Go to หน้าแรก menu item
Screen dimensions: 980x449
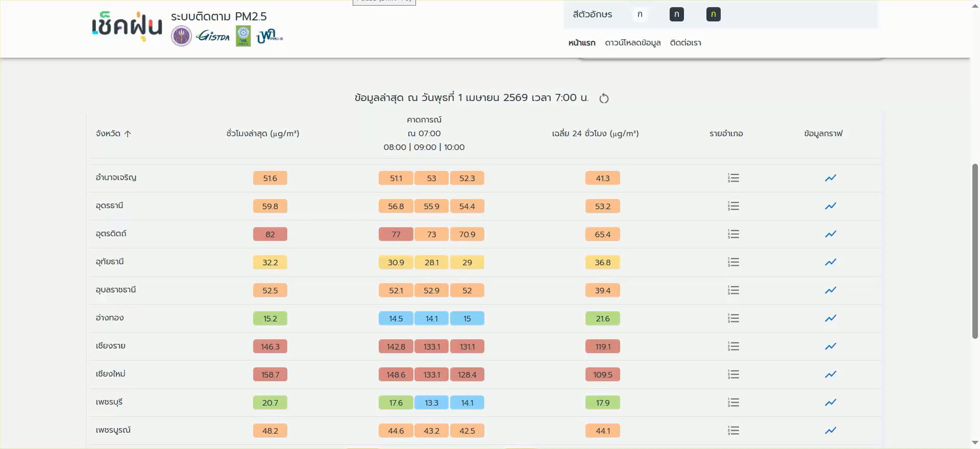point(581,43)
